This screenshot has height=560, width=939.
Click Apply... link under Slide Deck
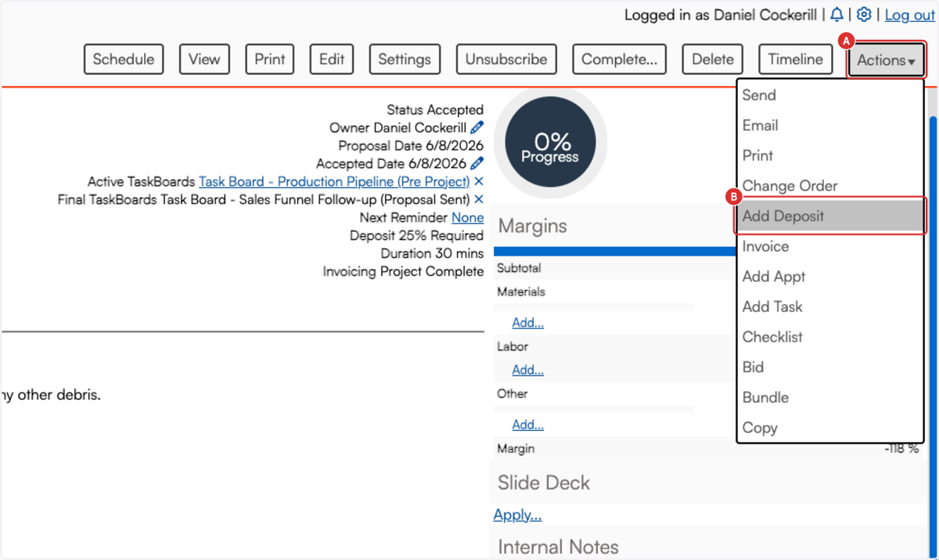point(517,515)
